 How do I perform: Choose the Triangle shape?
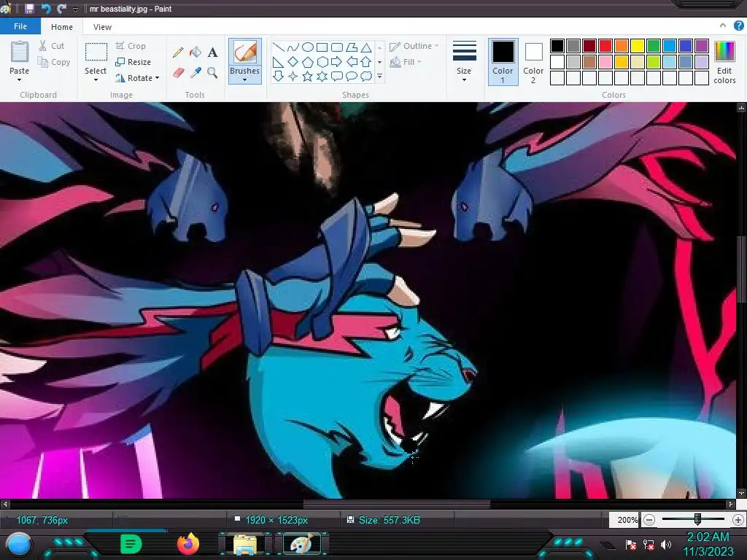tap(366, 47)
